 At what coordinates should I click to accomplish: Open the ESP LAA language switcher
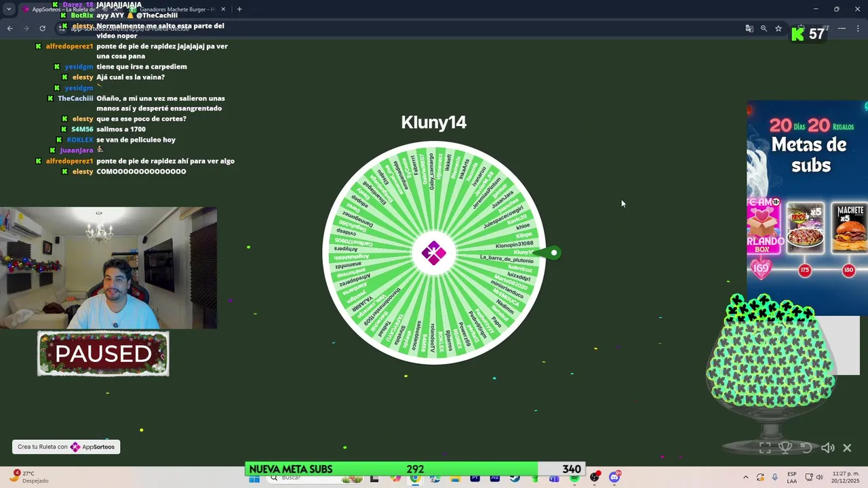[792, 477]
